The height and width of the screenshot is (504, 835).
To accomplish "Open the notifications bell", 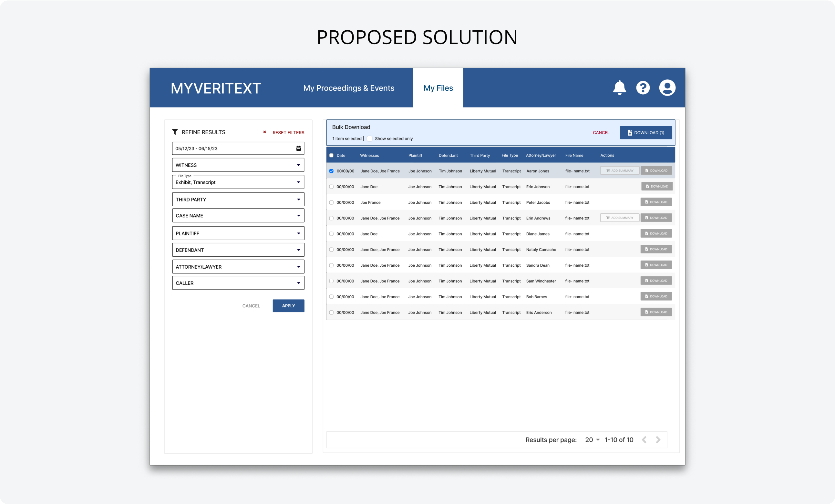I will point(620,88).
